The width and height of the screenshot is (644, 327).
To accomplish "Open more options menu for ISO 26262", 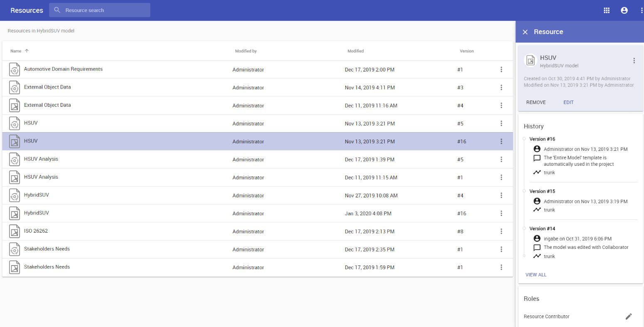I will [501, 231].
